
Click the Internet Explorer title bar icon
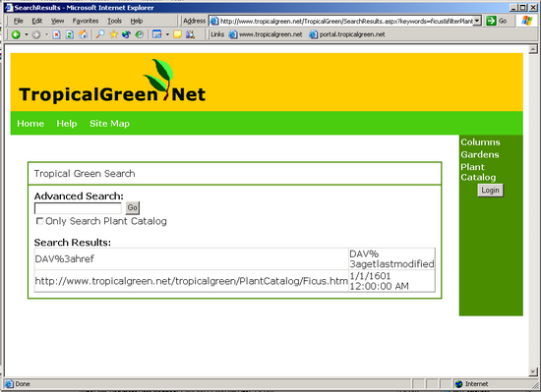(9, 8)
